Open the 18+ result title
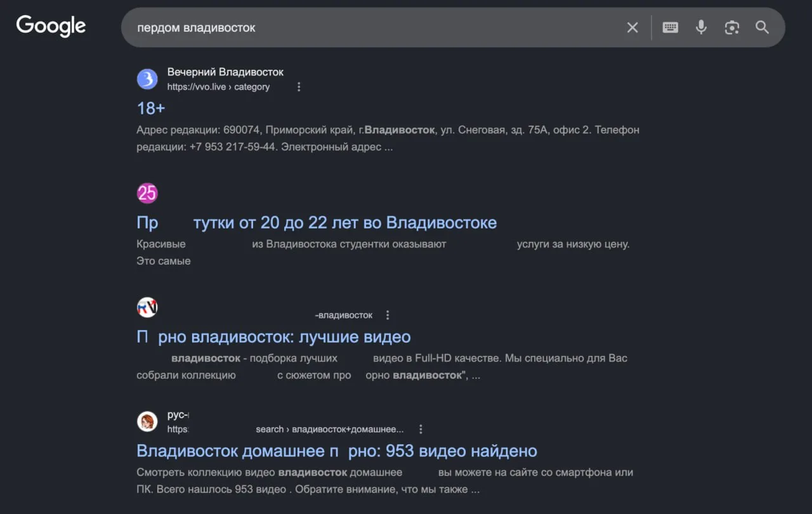 click(x=151, y=109)
